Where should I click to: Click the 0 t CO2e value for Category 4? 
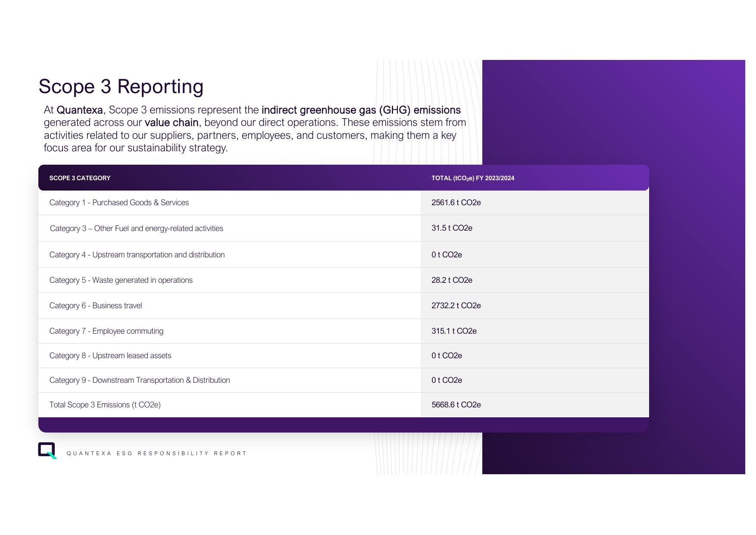click(447, 255)
